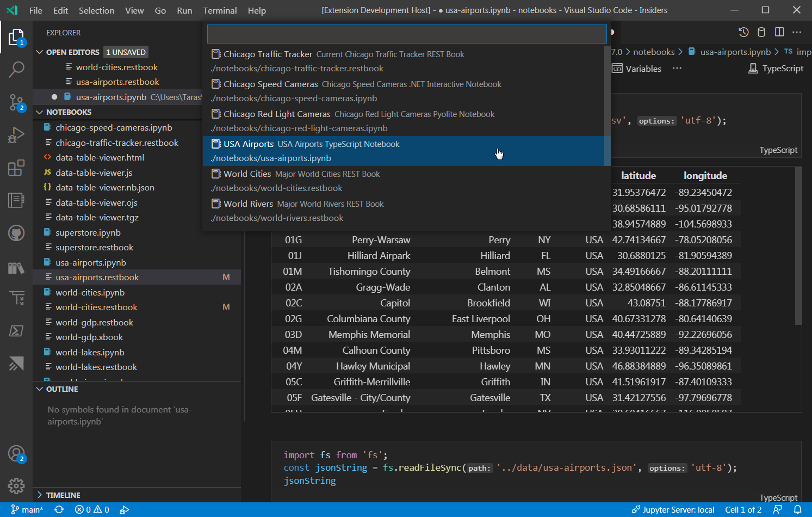The width and height of the screenshot is (812, 517).
Task: Open data-table-viewer.js file
Action: tap(94, 173)
